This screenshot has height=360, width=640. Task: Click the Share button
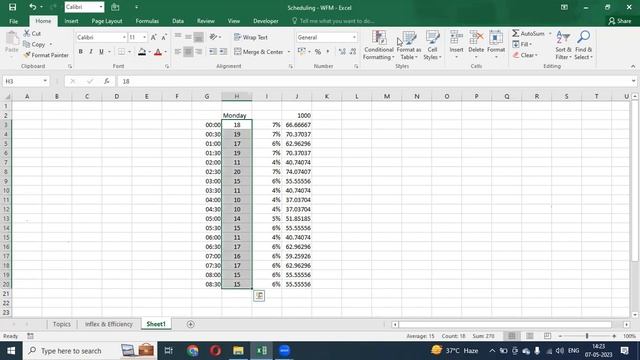pos(620,21)
